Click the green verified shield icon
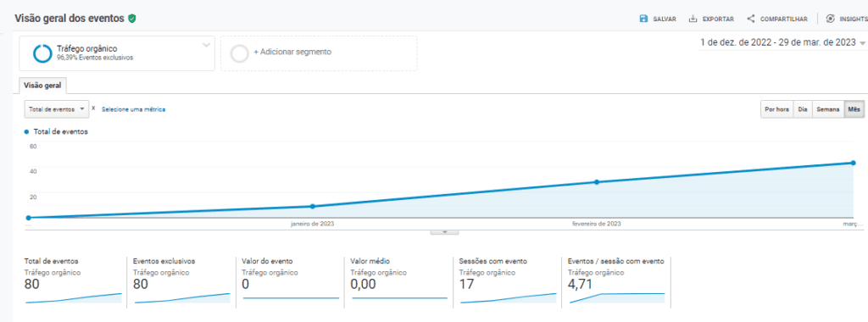 click(x=131, y=19)
